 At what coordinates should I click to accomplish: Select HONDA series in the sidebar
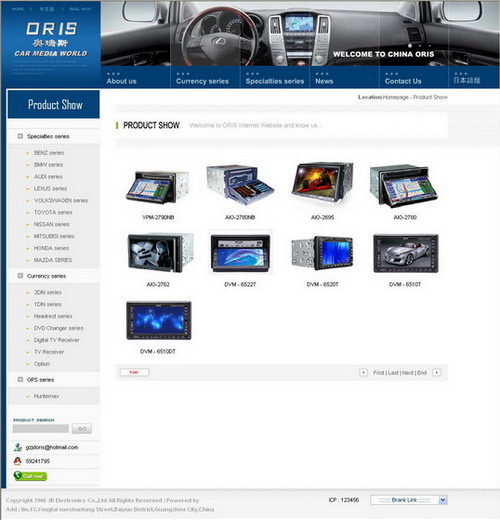point(51,248)
